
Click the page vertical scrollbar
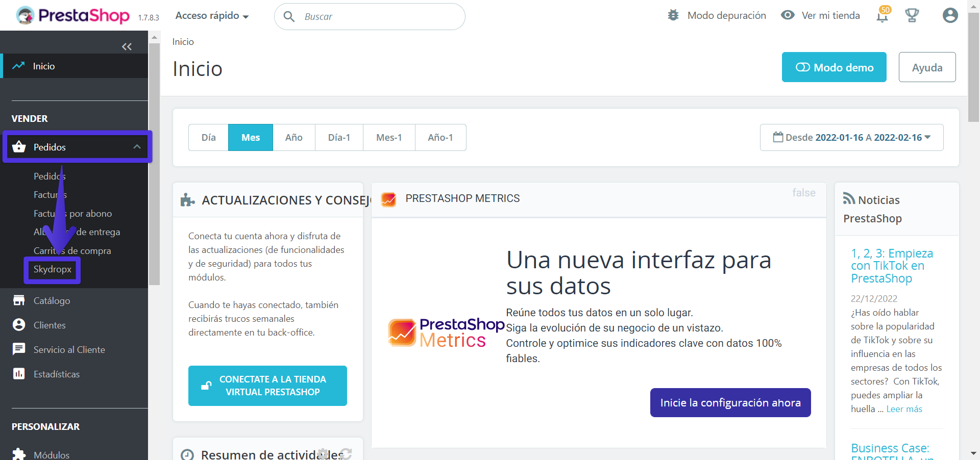(973, 66)
